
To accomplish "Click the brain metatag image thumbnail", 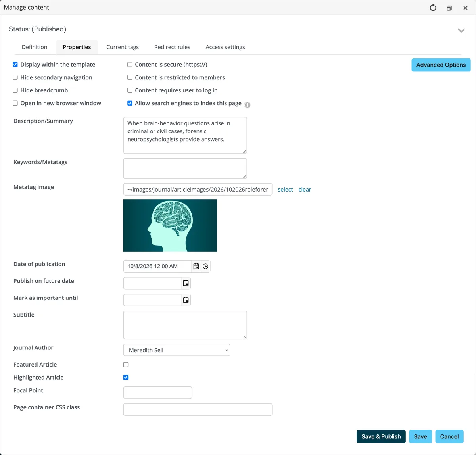I will pyautogui.click(x=170, y=225).
